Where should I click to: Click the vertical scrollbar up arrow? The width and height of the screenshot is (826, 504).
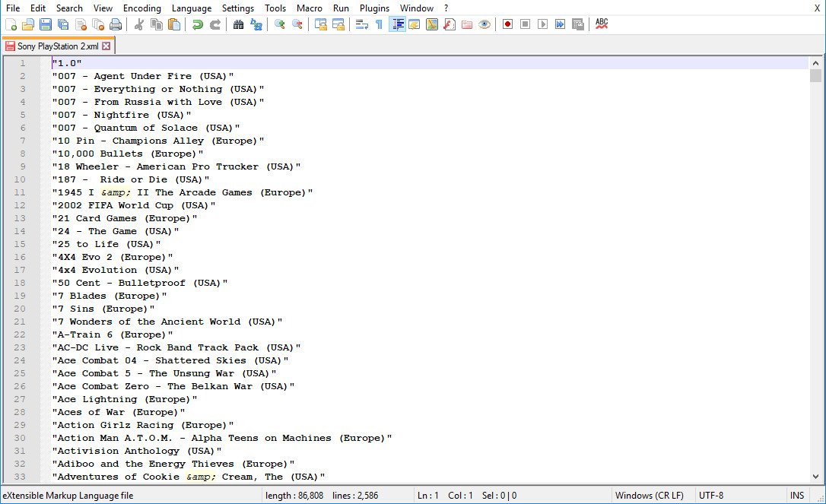(x=815, y=62)
